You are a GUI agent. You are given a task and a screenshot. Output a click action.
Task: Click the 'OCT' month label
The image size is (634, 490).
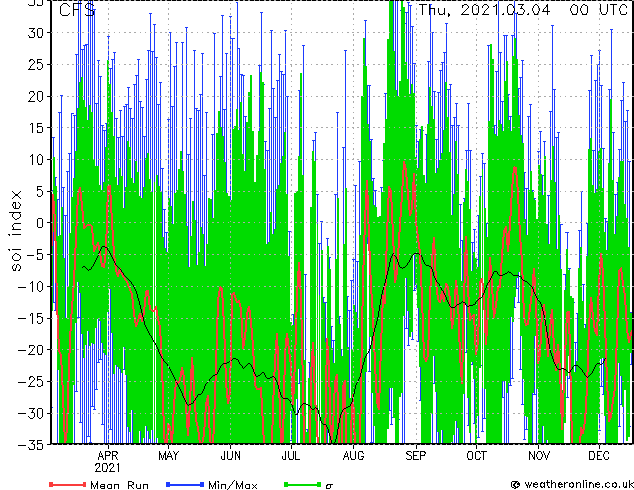click(477, 456)
